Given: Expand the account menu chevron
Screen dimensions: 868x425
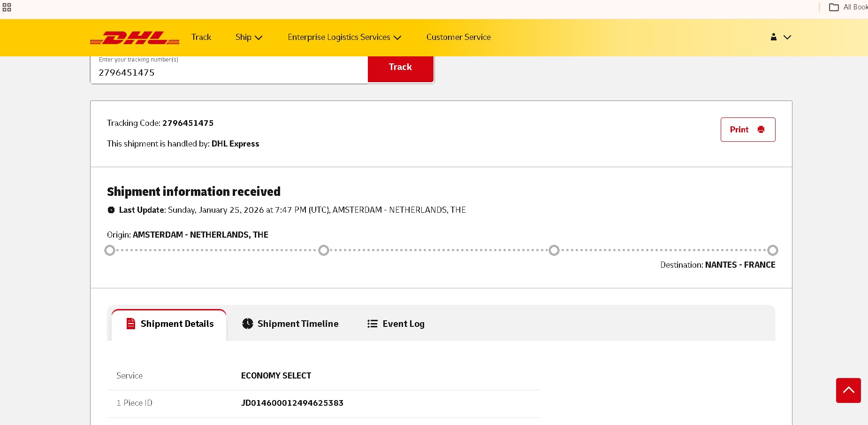Looking at the screenshot, I should click(787, 37).
